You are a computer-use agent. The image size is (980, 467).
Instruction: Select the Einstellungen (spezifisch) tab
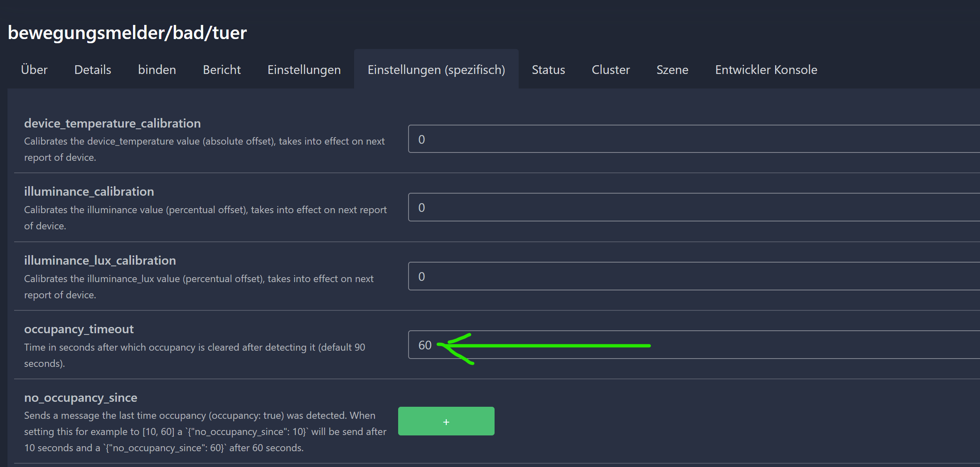pyautogui.click(x=436, y=69)
